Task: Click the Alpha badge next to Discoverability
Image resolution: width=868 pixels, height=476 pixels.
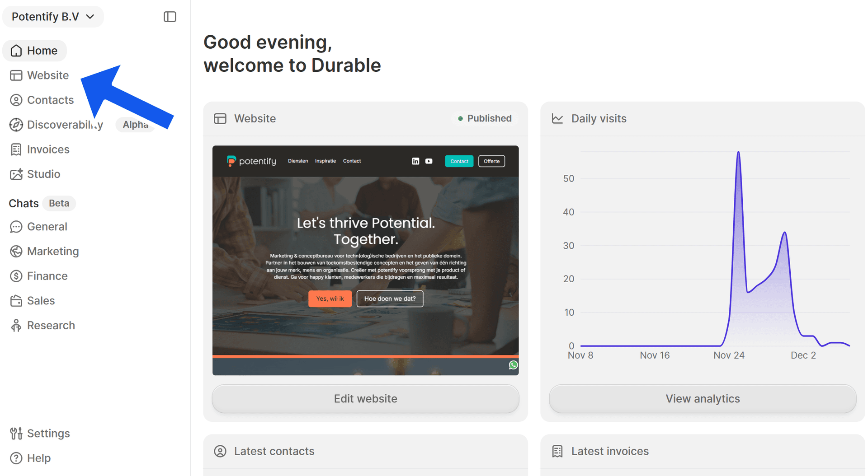Action: coord(135,125)
